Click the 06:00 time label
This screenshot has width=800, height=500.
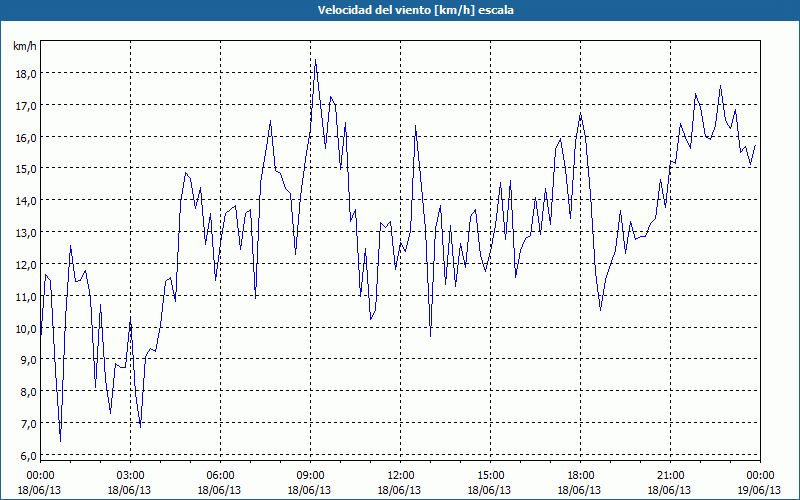pyautogui.click(x=220, y=476)
